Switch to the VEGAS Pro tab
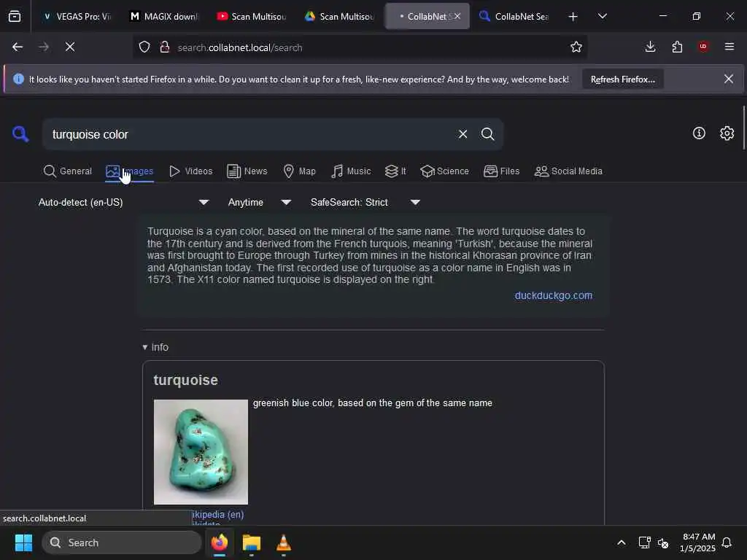The image size is (747, 560). [77, 17]
